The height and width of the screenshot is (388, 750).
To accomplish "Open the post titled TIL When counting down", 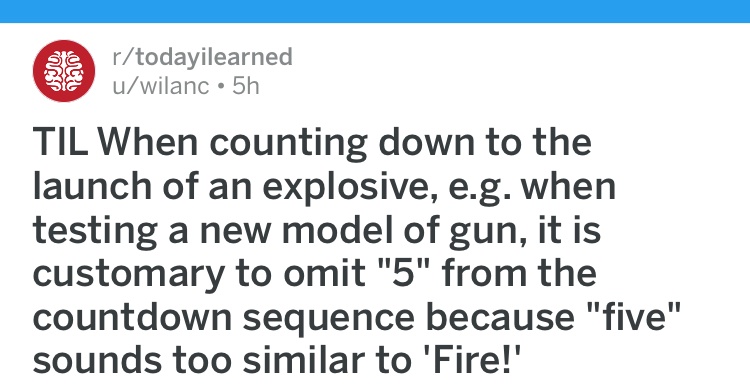I will (356, 251).
